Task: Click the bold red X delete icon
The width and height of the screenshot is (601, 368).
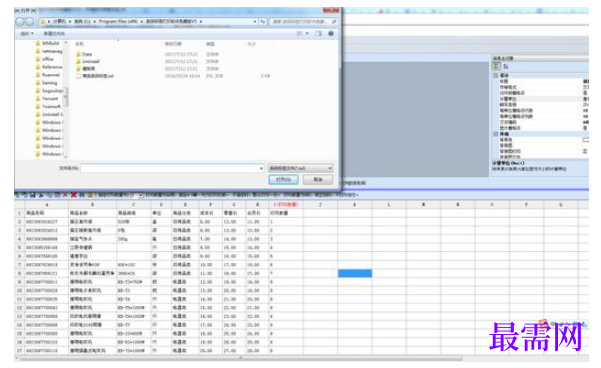Action: tap(73, 195)
